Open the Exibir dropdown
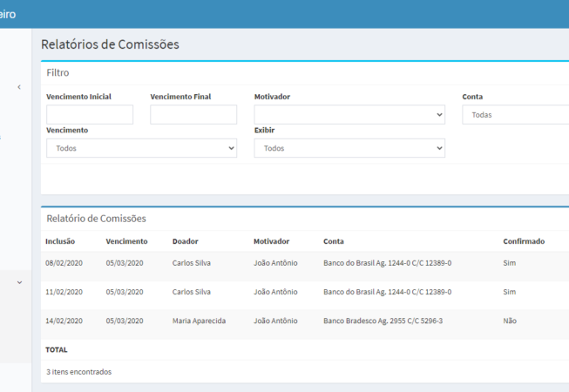This screenshot has width=569, height=392. pyautogui.click(x=349, y=148)
